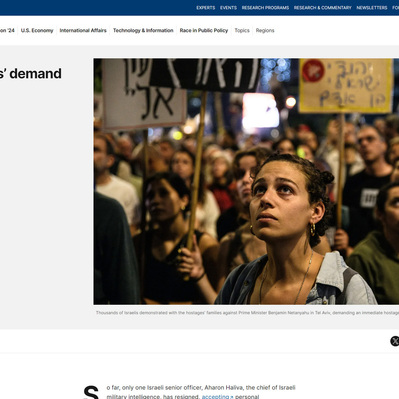Open the partially visible '24 topic link
The image size is (399, 399).
[x=7, y=30]
